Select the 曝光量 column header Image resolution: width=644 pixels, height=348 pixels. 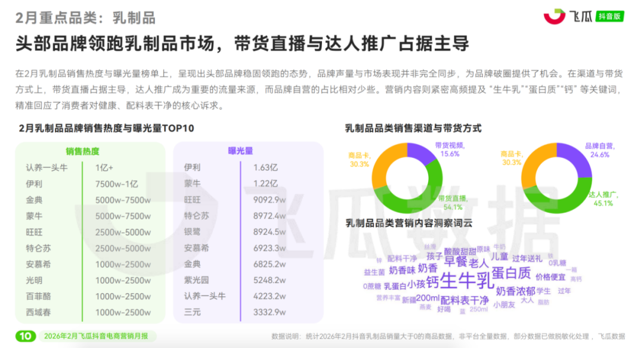[x=240, y=151]
